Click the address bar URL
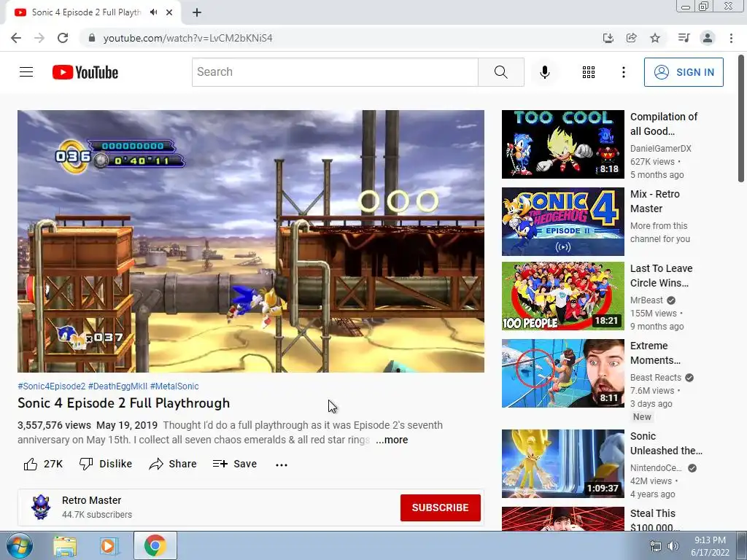 pyautogui.click(x=187, y=38)
